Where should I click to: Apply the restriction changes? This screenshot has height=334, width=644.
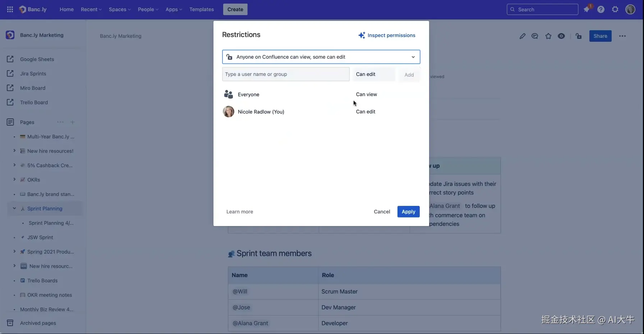(409, 212)
